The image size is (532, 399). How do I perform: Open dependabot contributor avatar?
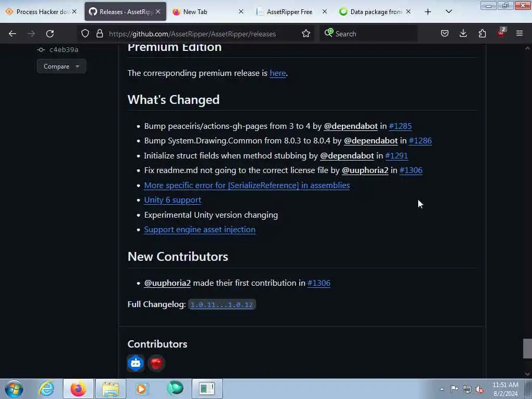(x=136, y=363)
